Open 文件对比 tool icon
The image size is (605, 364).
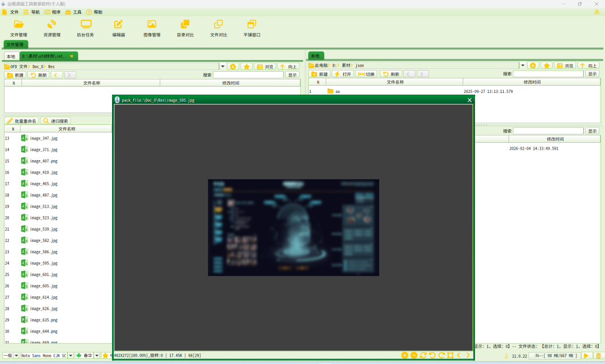(218, 28)
